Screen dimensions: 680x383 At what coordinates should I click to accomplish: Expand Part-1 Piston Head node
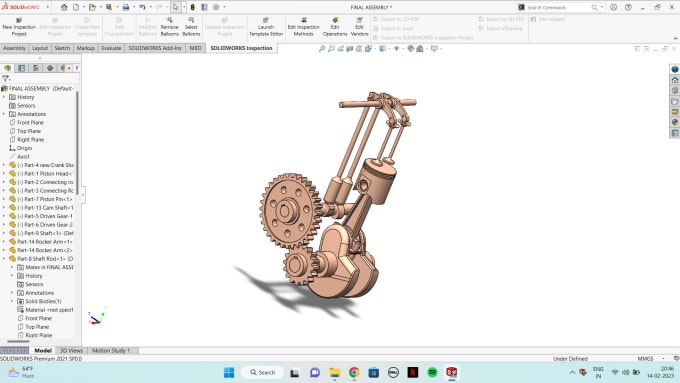pyautogui.click(x=4, y=173)
